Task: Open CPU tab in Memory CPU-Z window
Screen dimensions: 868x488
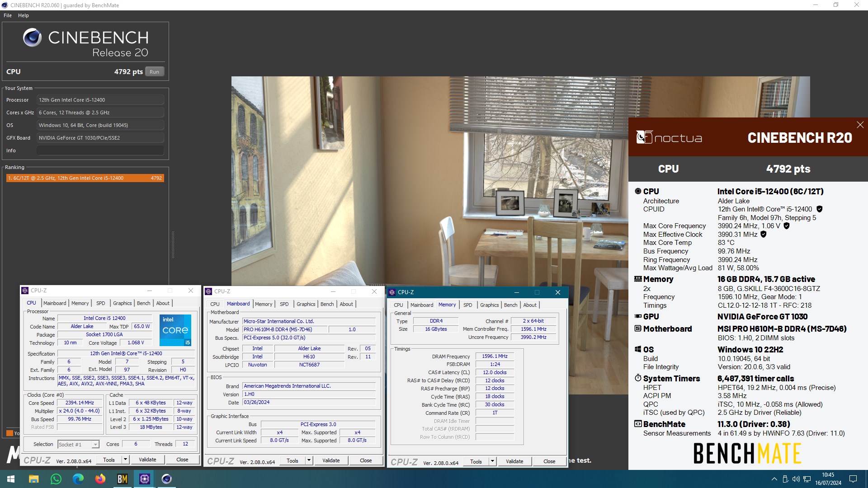Action: coord(398,305)
